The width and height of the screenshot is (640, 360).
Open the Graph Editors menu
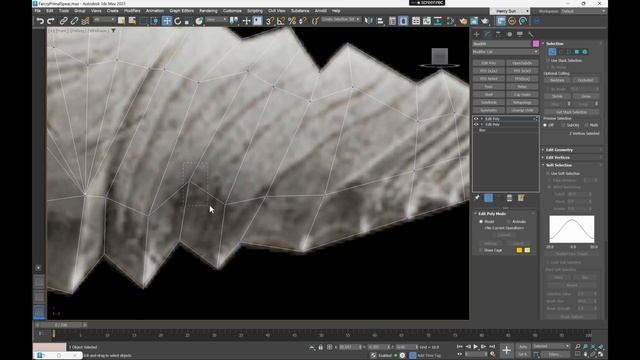click(x=182, y=11)
